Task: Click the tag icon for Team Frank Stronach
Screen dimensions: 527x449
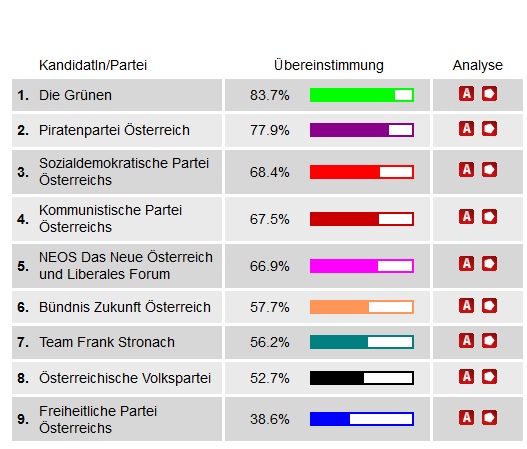Action: (x=489, y=340)
